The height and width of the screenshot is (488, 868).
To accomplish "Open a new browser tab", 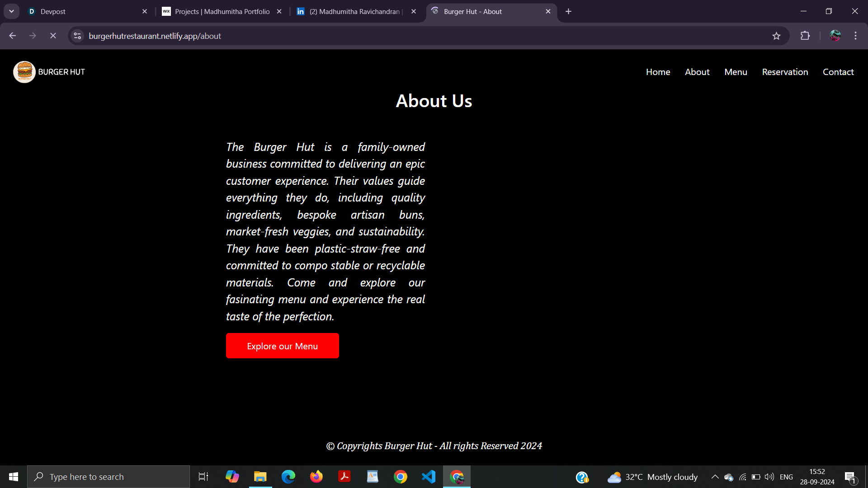I will (x=568, y=11).
